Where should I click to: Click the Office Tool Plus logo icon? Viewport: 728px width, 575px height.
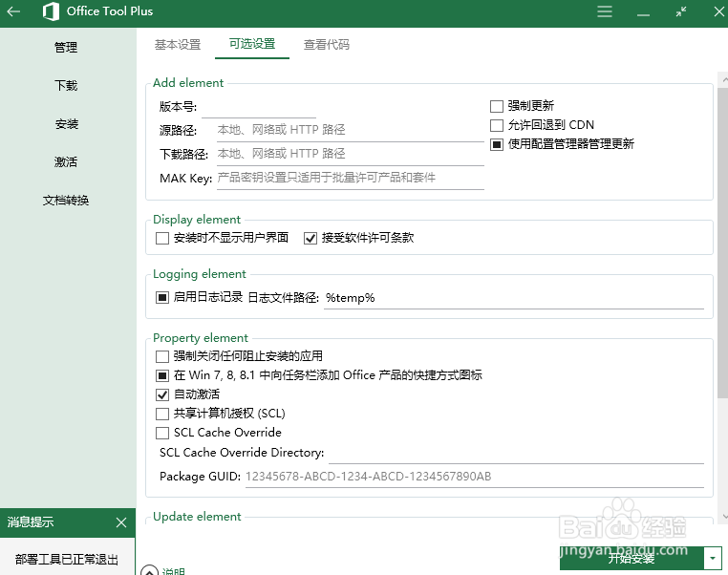(51, 11)
